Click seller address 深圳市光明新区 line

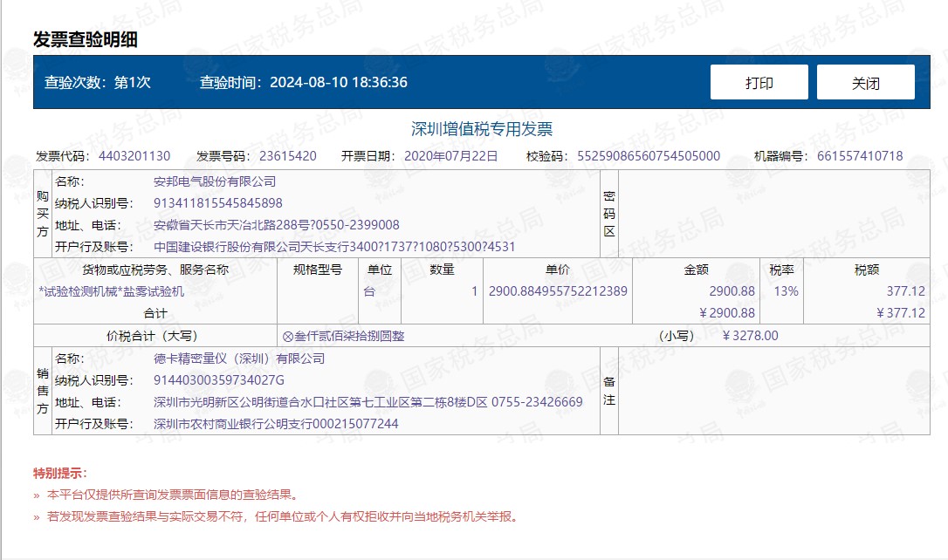[368, 402]
